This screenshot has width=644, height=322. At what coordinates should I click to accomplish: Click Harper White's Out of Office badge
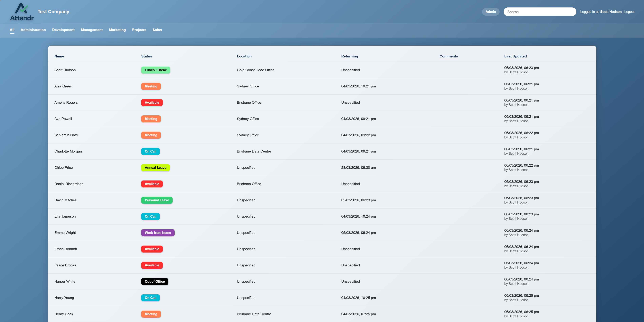pyautogui.click(x=154, y=281)
